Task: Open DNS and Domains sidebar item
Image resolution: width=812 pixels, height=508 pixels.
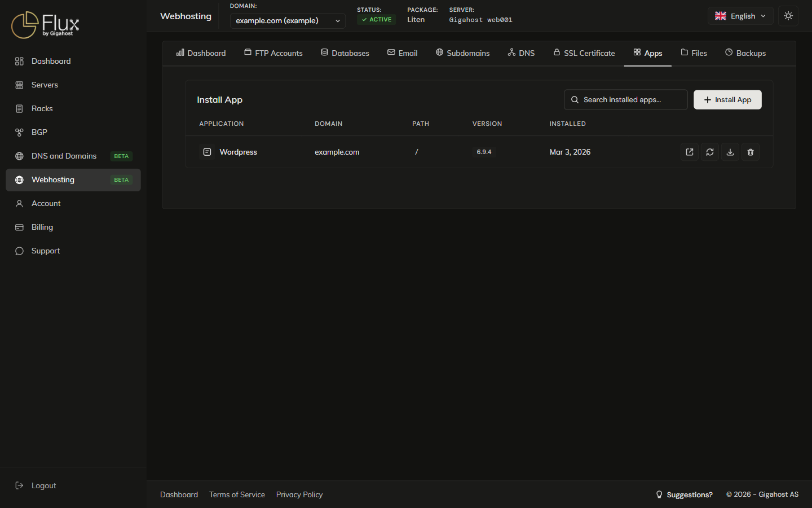Action: [x=73, y=156]
